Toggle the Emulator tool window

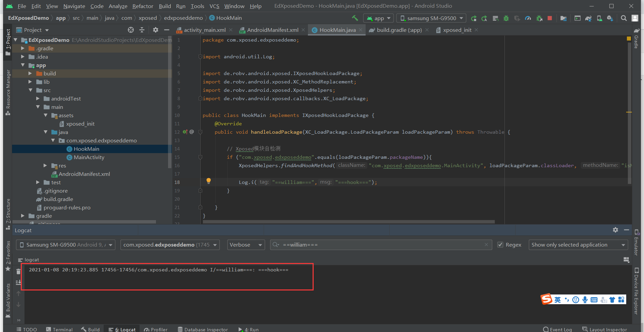[636, 246]
